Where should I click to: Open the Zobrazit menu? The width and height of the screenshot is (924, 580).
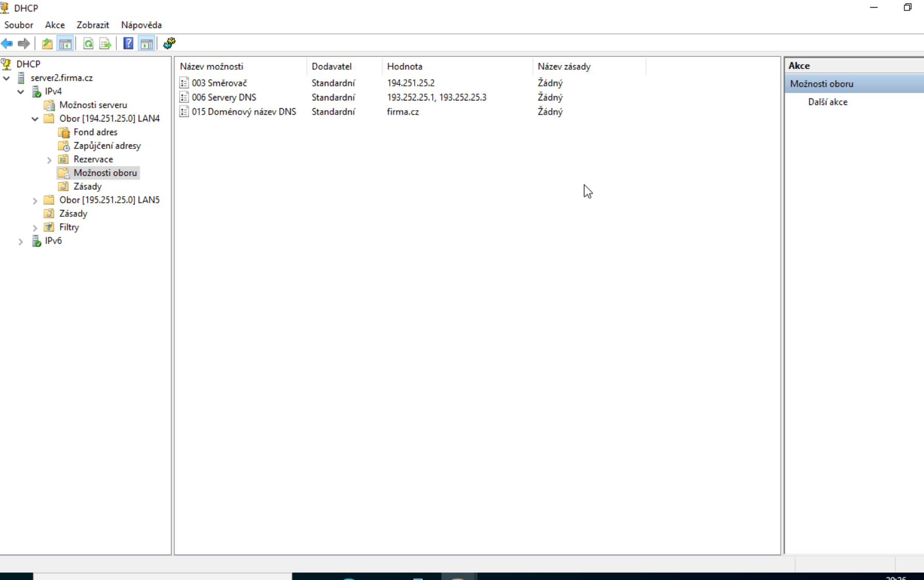point(93,25)
